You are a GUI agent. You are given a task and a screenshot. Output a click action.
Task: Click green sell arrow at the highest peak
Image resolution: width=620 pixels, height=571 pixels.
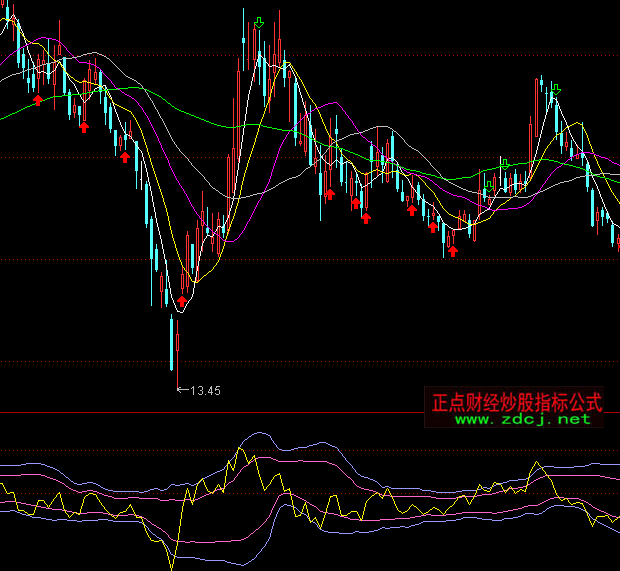259,22
